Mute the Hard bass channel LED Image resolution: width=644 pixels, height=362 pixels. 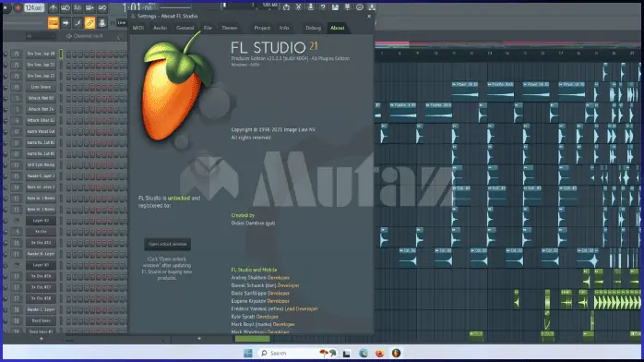(x=6, y=320)
